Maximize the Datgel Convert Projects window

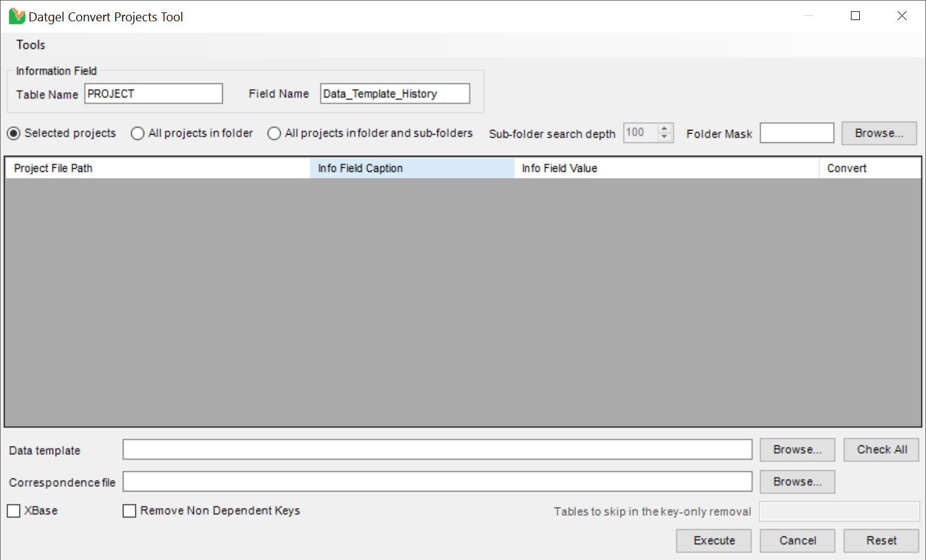[855, 16]
